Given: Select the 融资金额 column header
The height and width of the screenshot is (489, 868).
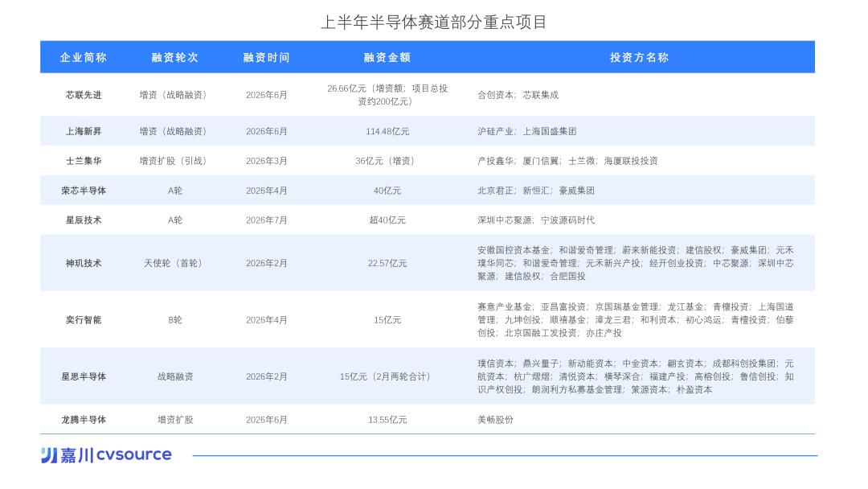Looking at the screenshot, I should tap(387, 58).
